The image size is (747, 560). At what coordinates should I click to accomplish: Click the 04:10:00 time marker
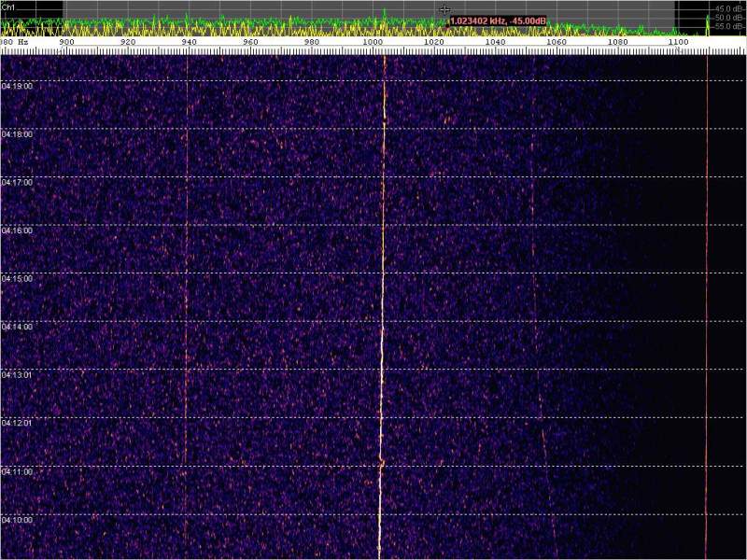(x=17, y=520)
